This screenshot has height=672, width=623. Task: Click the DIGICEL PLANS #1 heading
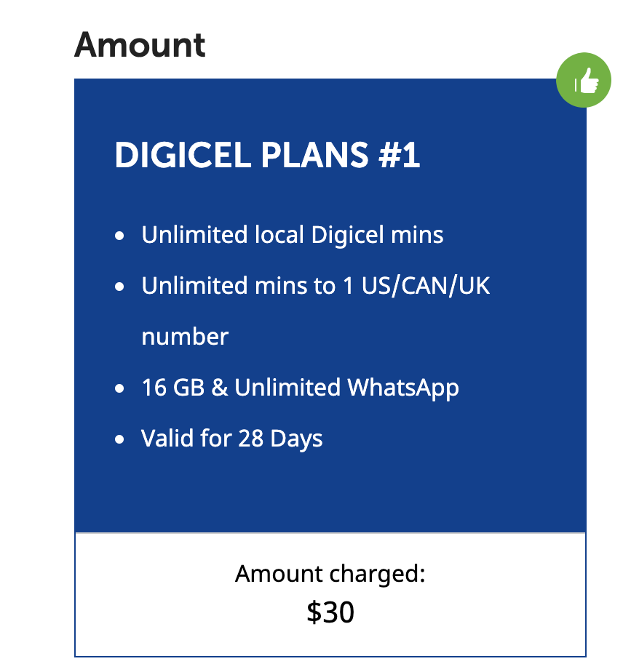(x=267, y=155)
